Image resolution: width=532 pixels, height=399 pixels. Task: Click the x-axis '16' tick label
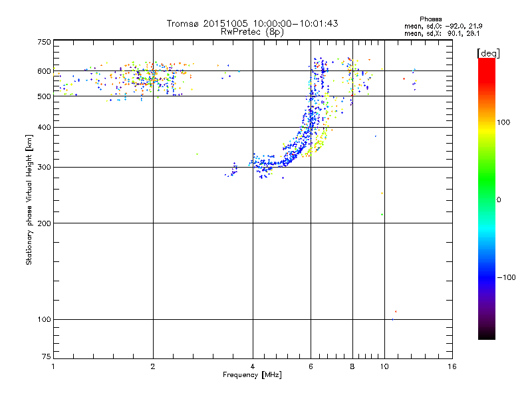452,366
